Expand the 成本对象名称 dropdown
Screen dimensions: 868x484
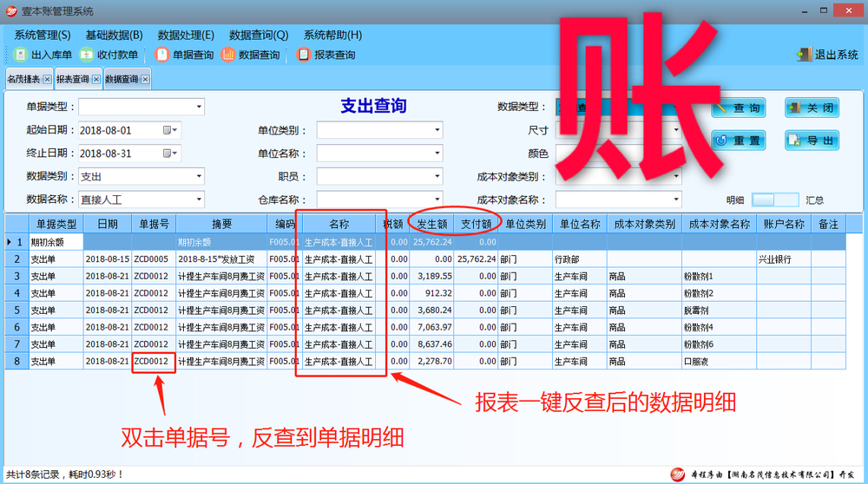pos(676,199)
